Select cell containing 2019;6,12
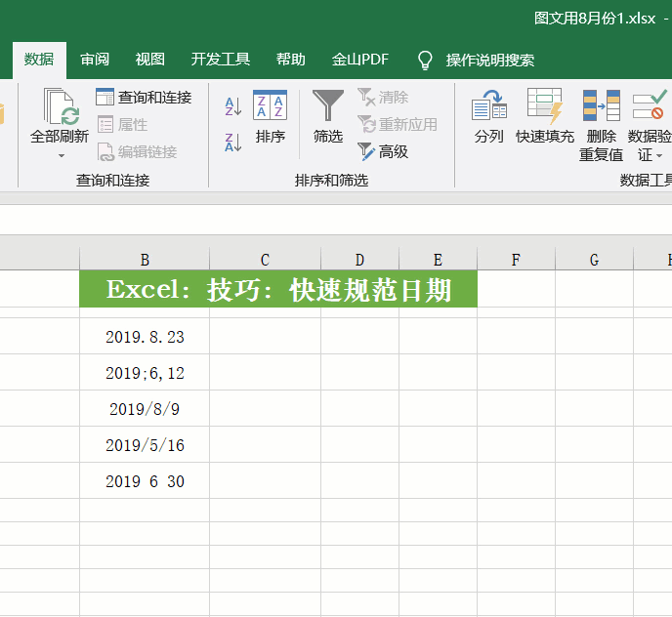672x617 pixels. tap(145, 372)
